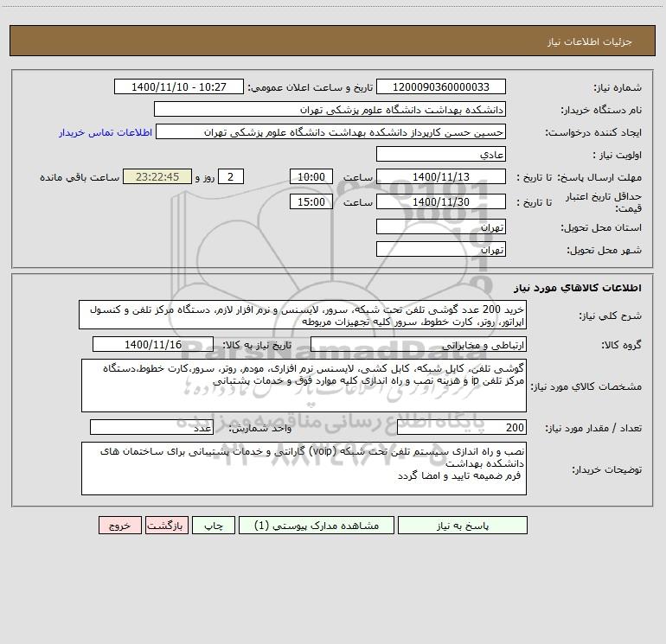Viewport: 666px width, 644px height.
Task: Click the response deadline date 1400/11/13
Action: coord(441,176)
